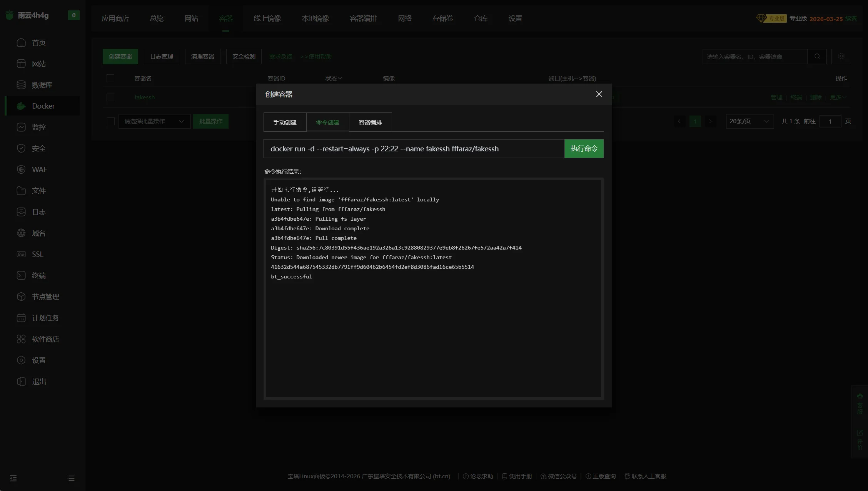Collapse the sidebar via bottom-left icon
This screenshot has width=868, height=491.
coord(13,478)
